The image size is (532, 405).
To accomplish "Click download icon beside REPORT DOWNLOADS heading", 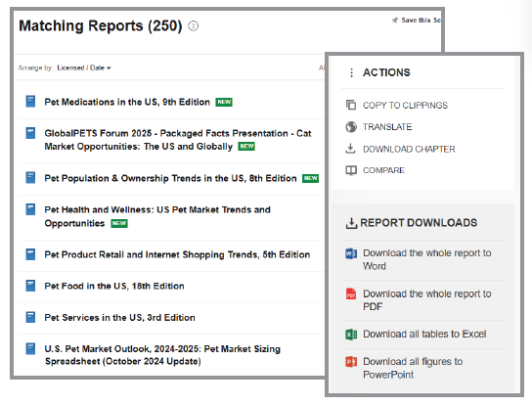I will pos(351,223).
